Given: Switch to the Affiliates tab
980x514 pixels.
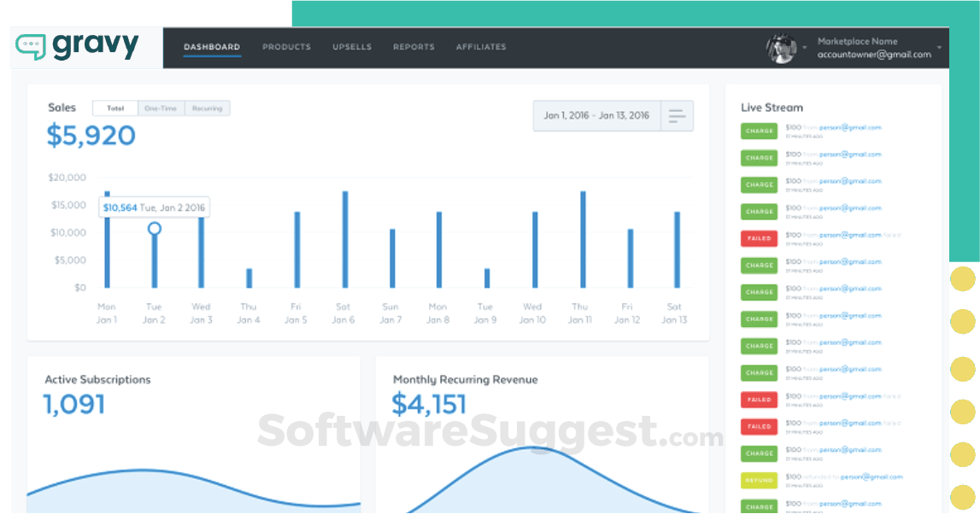Looking at the screenshot, I should click(481, 47).
